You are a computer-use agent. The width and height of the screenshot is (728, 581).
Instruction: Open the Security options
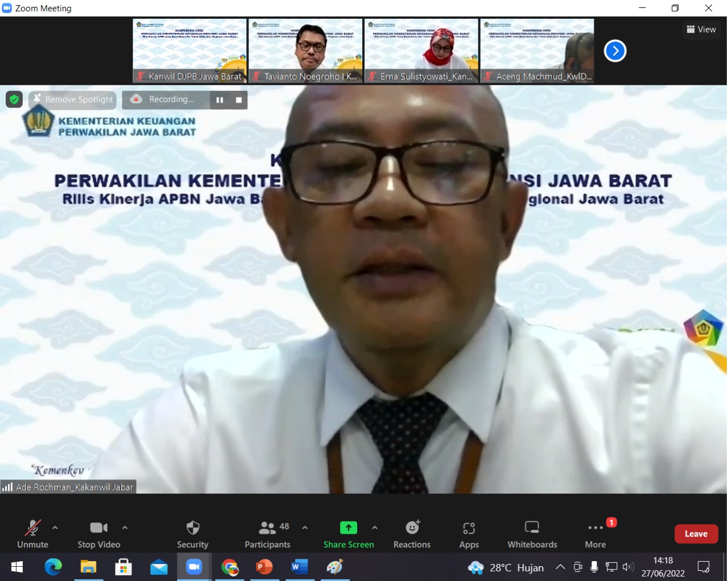point(193,534)
